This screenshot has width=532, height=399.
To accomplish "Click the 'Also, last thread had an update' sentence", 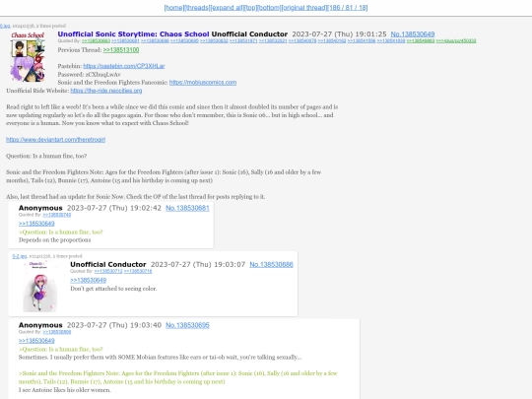I will click(136, 196).
